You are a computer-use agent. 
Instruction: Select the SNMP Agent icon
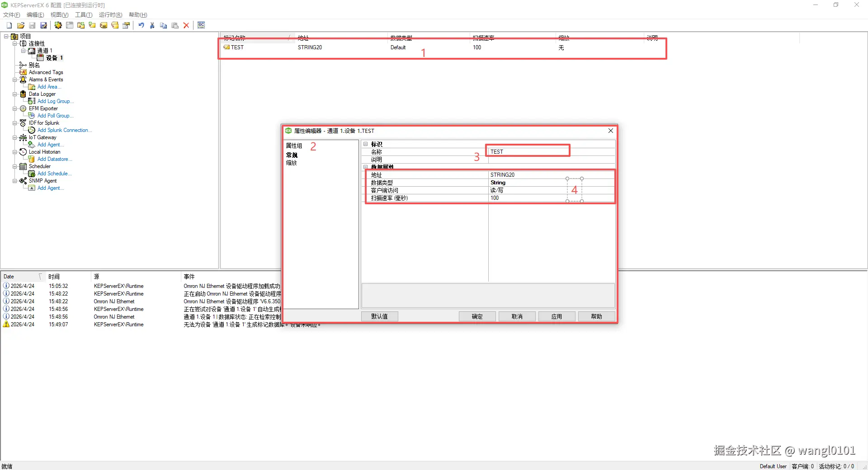click(x=23, y=181)
